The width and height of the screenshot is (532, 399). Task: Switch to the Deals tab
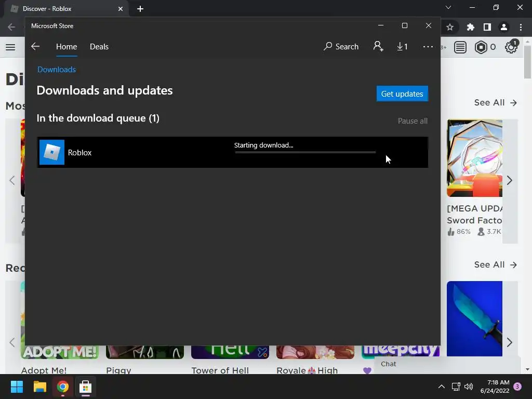pos(99,46)
